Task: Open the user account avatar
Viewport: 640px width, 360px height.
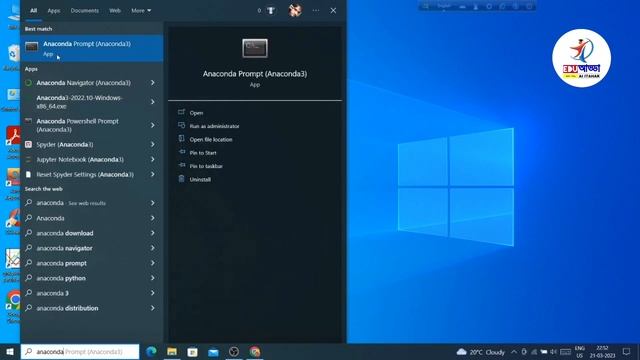Action: pos(295,10)
